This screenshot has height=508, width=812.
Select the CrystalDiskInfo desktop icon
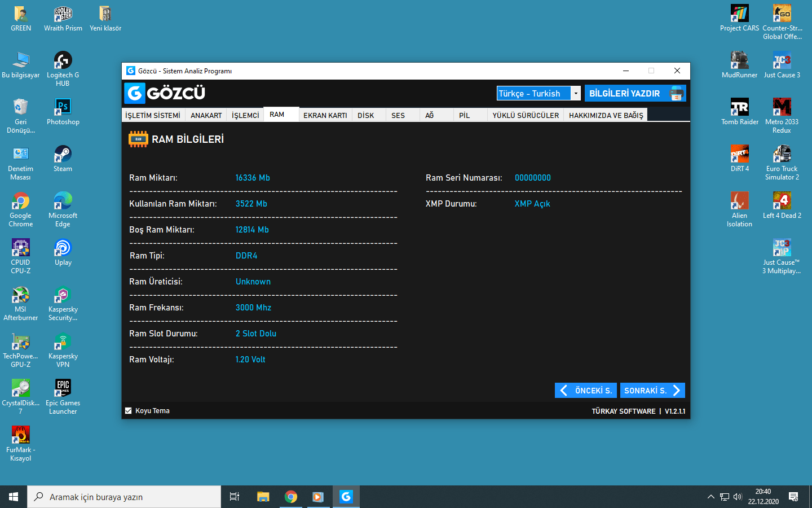coord(21,397)
